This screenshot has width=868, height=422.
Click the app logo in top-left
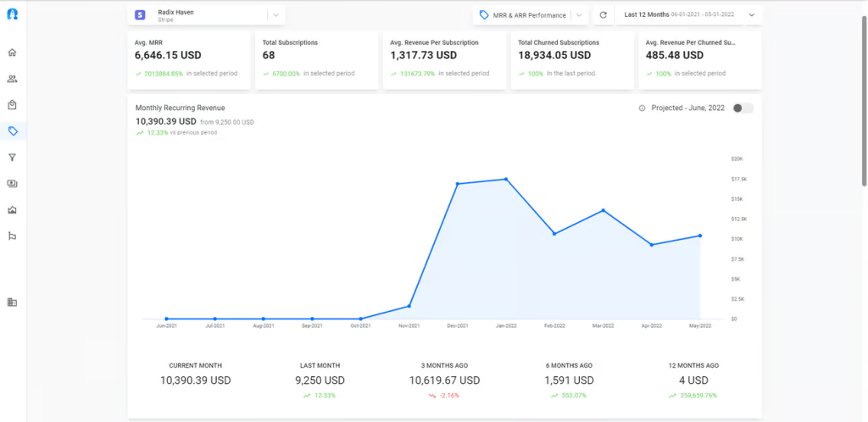pos(13,14)
